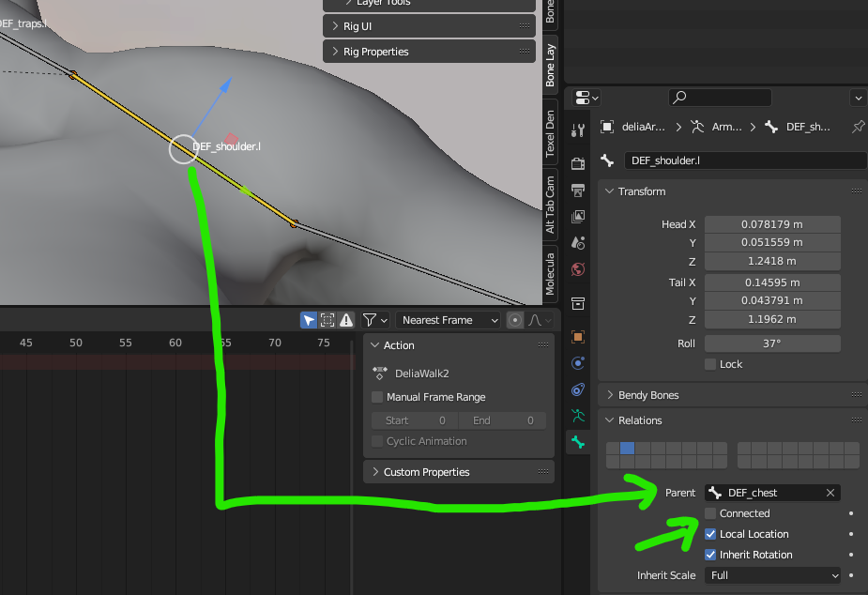The height and width of the screenshot is (595, 868).
Task: Open the properties options dropdown arrow
Action: click(x=858, y=98)
